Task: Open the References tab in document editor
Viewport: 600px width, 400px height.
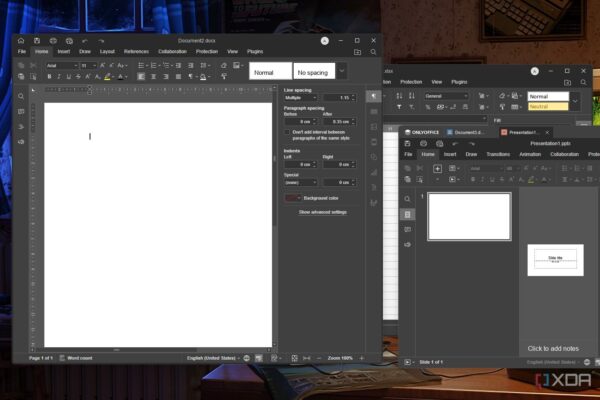Action: point(136,51)
